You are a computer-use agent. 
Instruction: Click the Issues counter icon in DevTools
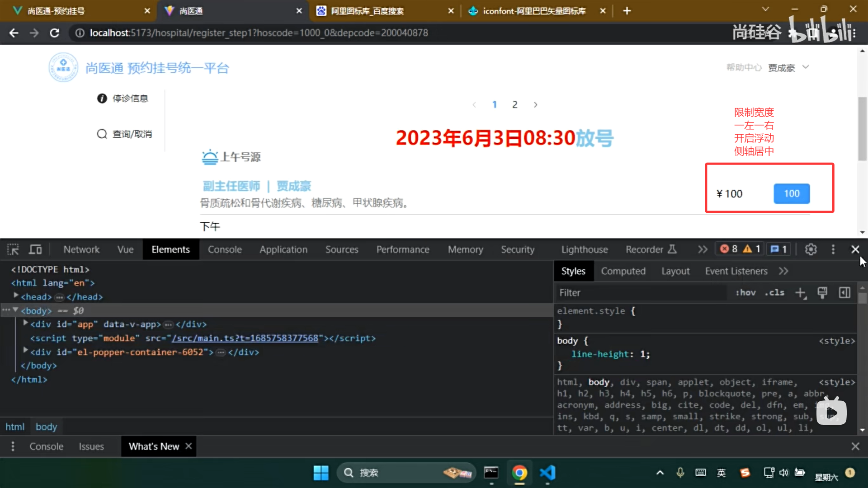pos(778,249)
